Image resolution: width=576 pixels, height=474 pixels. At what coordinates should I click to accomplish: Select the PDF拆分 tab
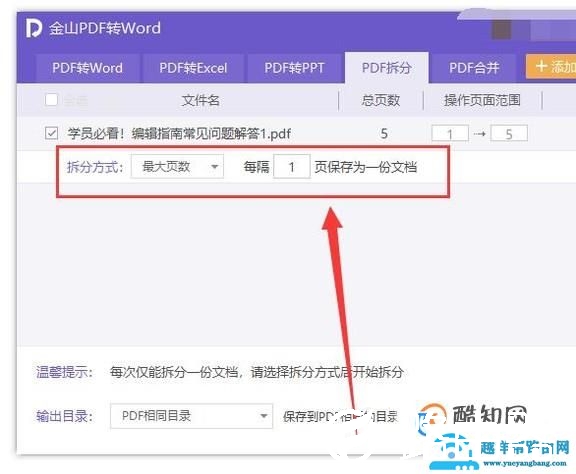[386, 68]
